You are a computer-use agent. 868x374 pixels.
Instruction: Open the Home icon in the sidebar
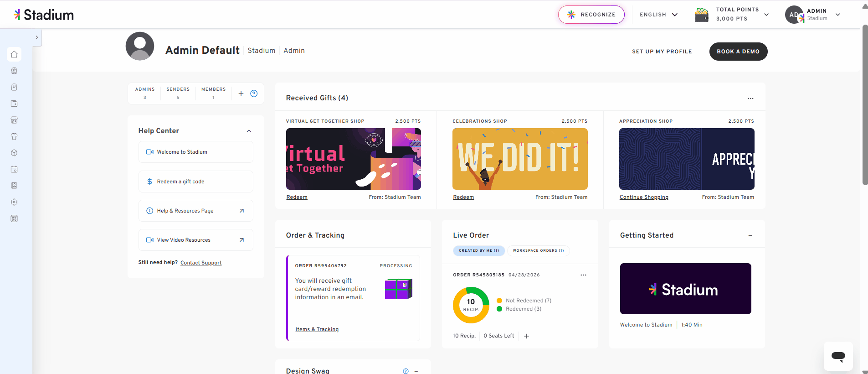tap(14, 54)
